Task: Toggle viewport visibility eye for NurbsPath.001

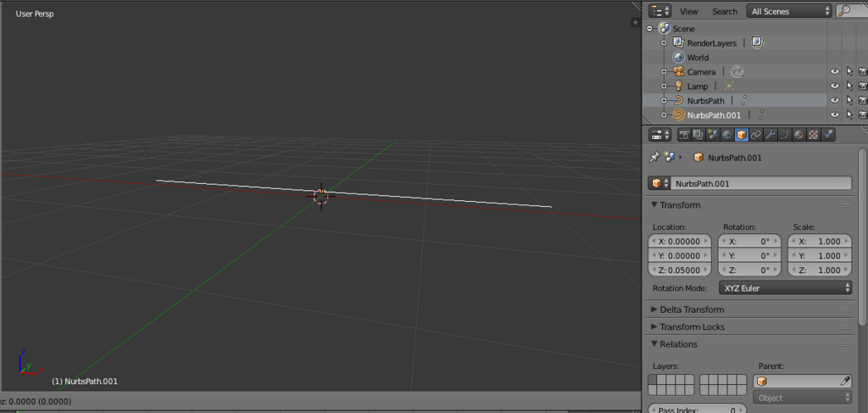Action: tap(835, 115)
